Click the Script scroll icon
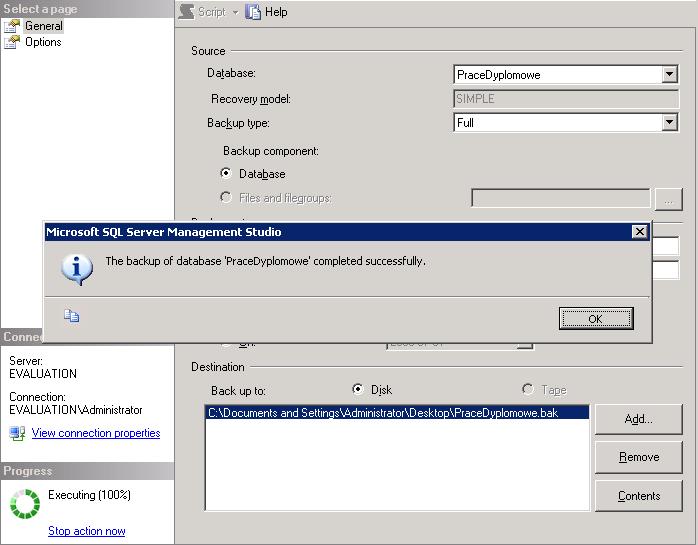The width and height of the screenshot is (698, 545). [x=187, y=12]
